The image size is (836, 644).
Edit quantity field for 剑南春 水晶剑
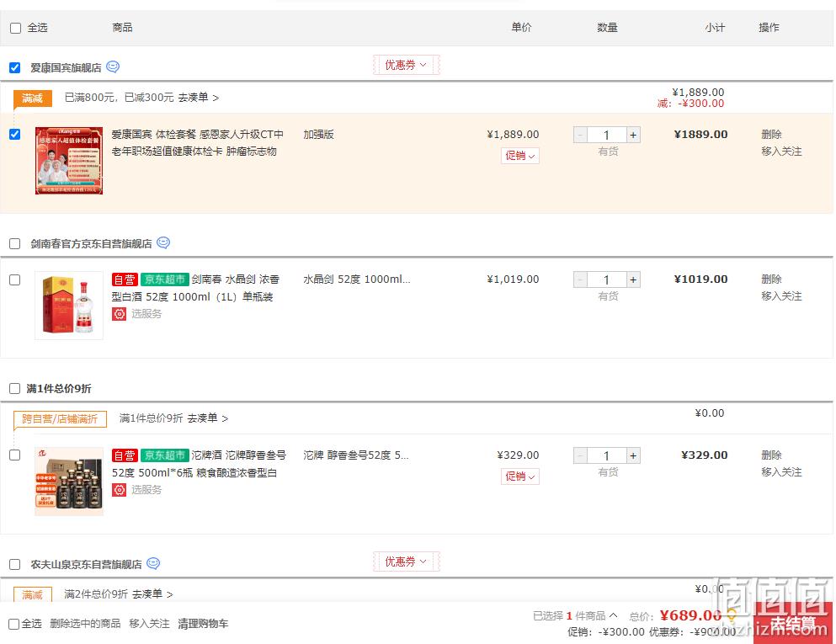click(x=607, y=279)
